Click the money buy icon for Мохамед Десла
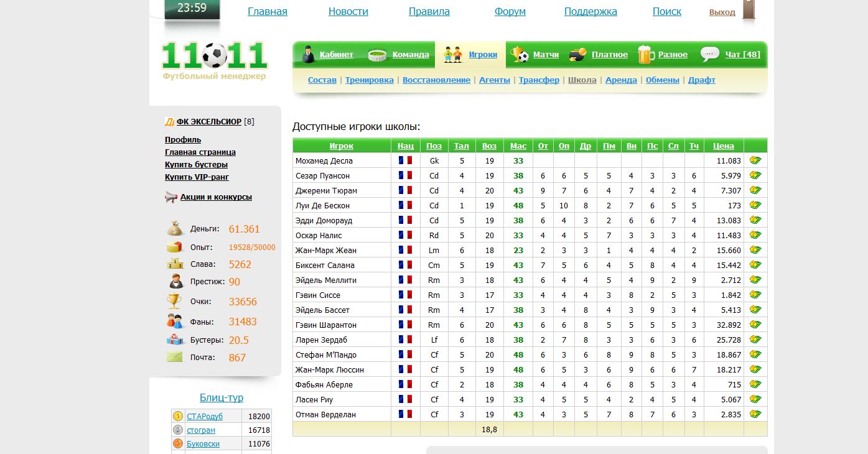 (x=755, y=160)
